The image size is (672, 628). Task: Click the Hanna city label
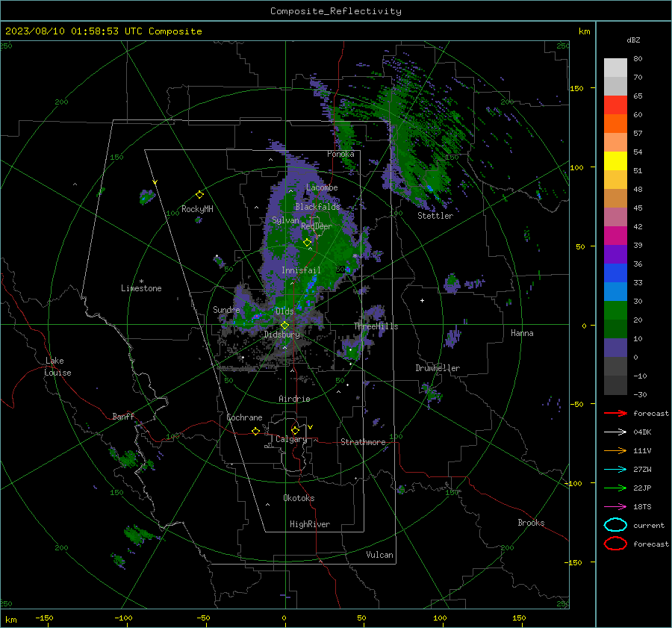point(522,333)
